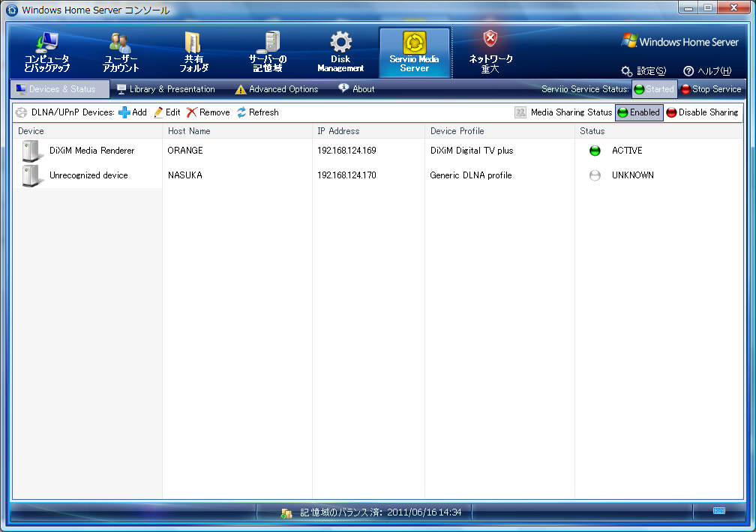Refresh the device list
756x532 pixels.
[257, 112]
